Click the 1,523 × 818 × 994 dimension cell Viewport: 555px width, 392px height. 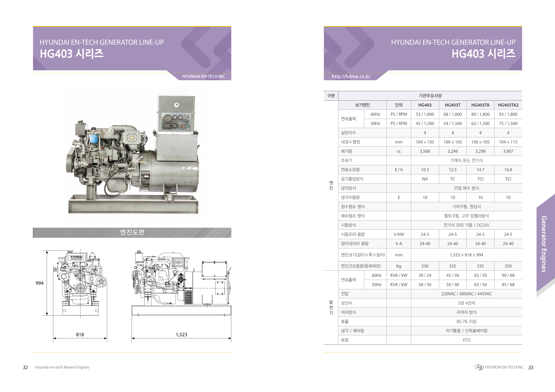pyautogui.click(x=466, y=255)
